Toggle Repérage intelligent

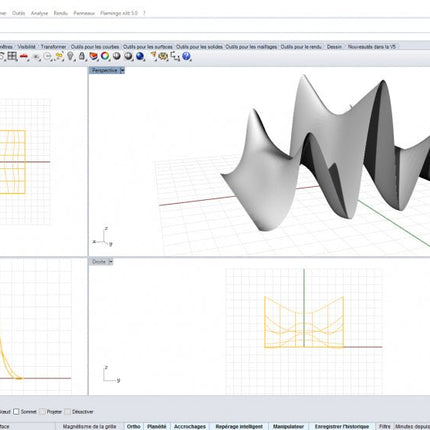[x=239, y=426]
